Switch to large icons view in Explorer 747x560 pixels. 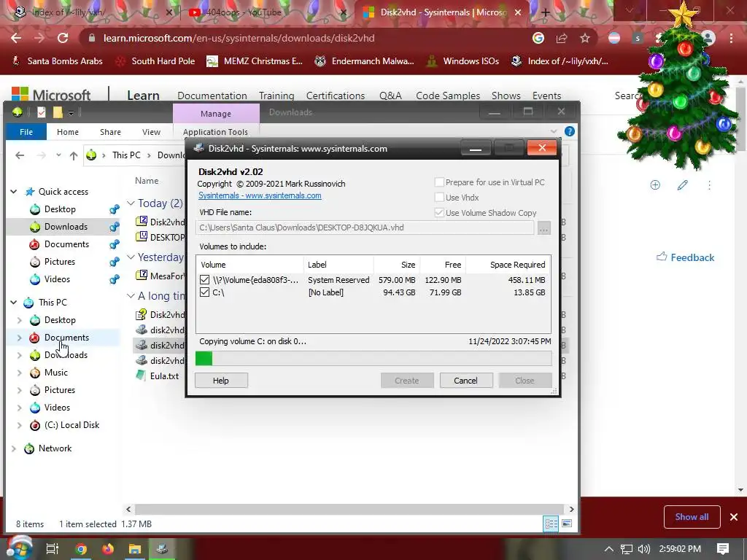pyautogui.click(x=567, y=524)
